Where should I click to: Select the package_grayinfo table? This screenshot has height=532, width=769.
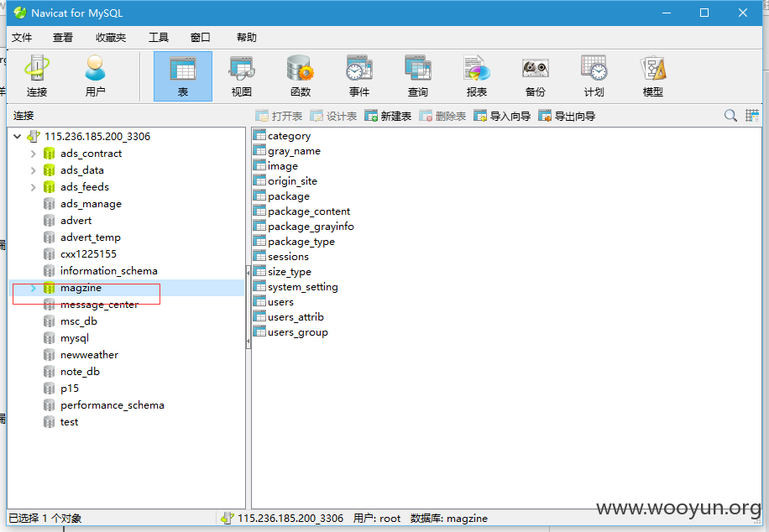[x=304, y=227]
